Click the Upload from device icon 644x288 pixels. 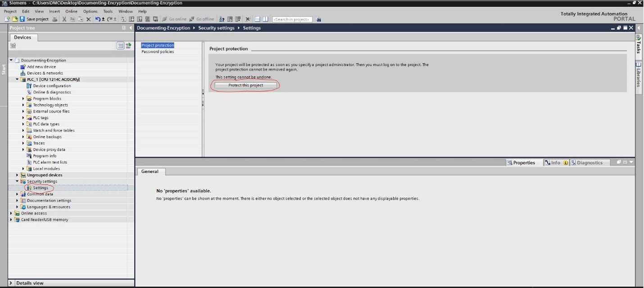(140, 19)
